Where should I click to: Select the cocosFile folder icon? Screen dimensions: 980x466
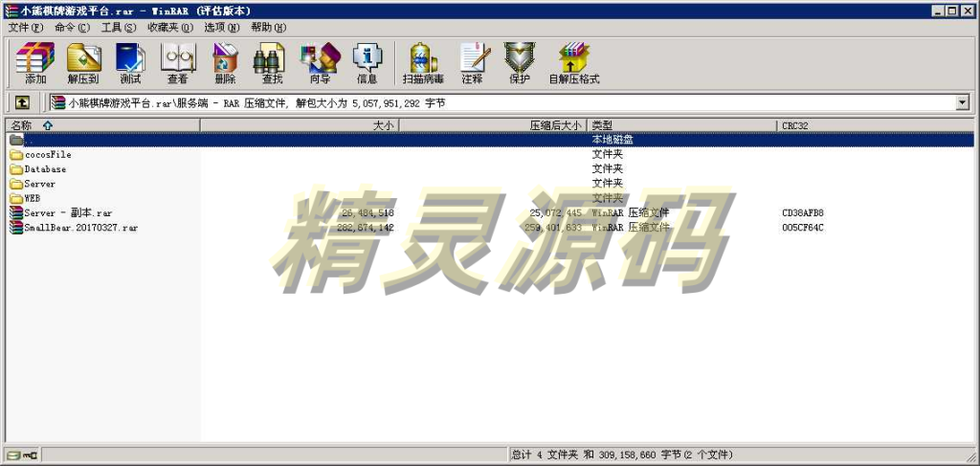pos(16,154)
